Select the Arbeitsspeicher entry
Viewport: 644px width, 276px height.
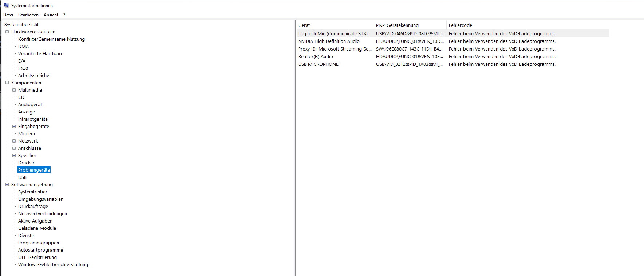point(35,76)
